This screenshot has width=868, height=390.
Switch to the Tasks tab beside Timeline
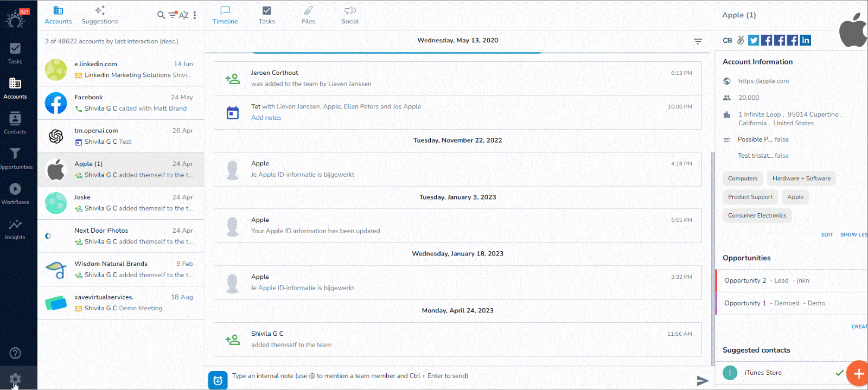coord(267,15)
